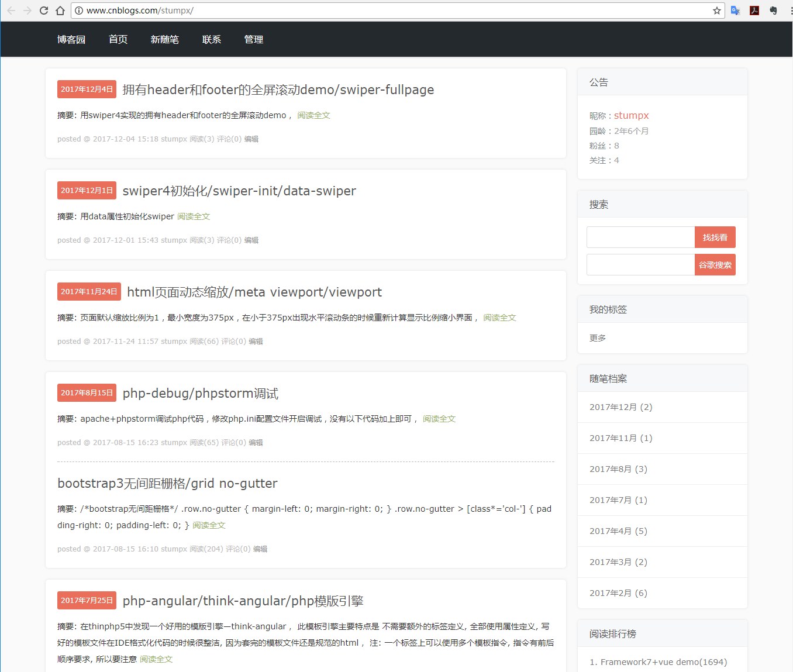This screenshot has height=672, width=793.
Task: Open 管理 nav item
Action: click(254, 39)
